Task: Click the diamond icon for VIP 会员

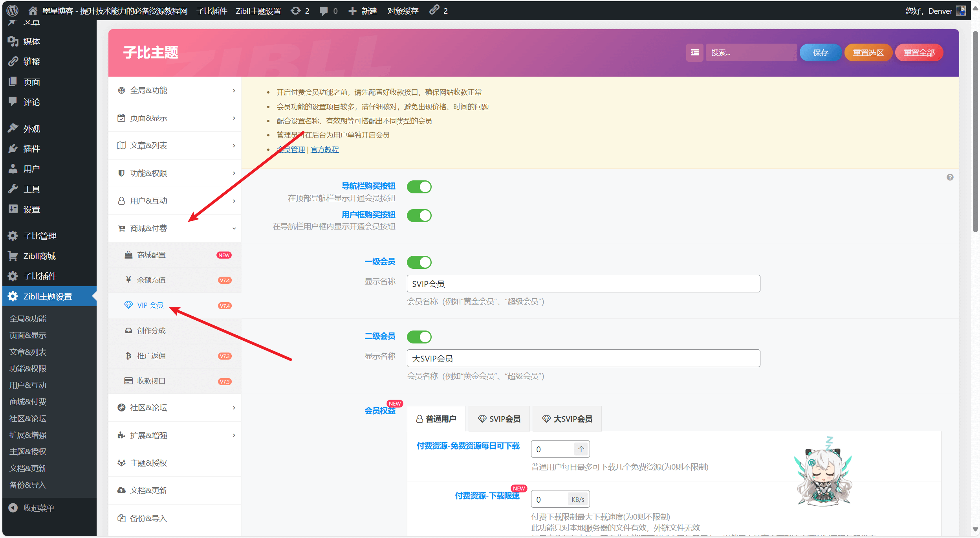Action: [x=128, y=305]
